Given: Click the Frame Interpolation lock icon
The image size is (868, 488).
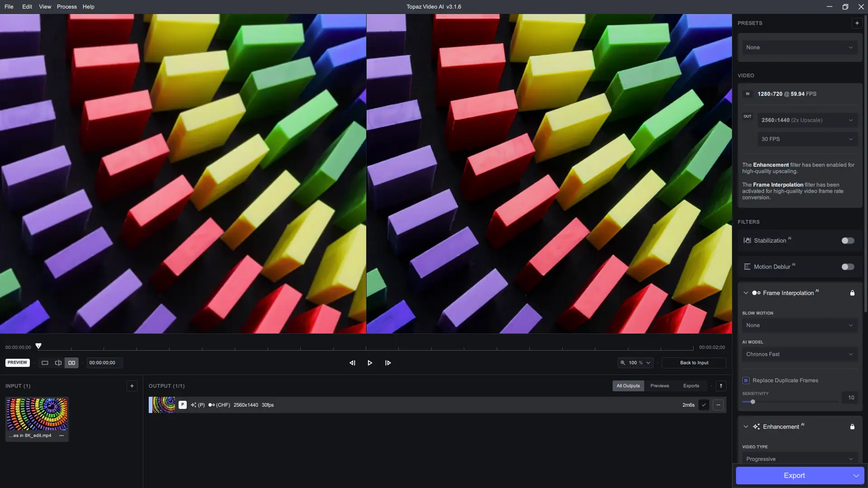Looking at the screenshot, I should (852, 293).
